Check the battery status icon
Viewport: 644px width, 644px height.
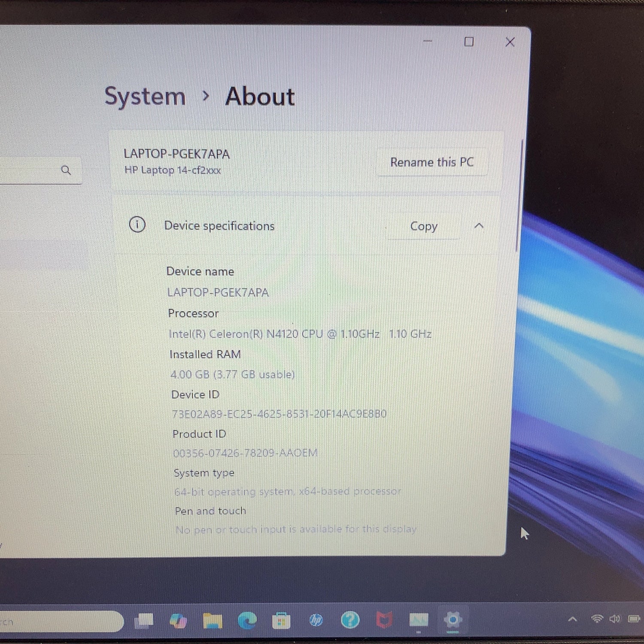coord(634,619)
